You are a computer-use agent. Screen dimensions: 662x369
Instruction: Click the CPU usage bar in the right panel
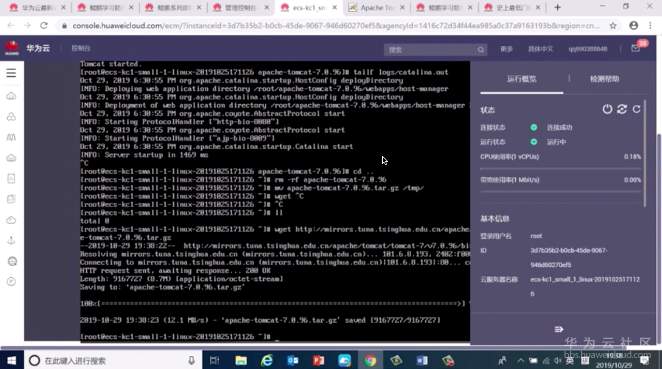[560, 168]
